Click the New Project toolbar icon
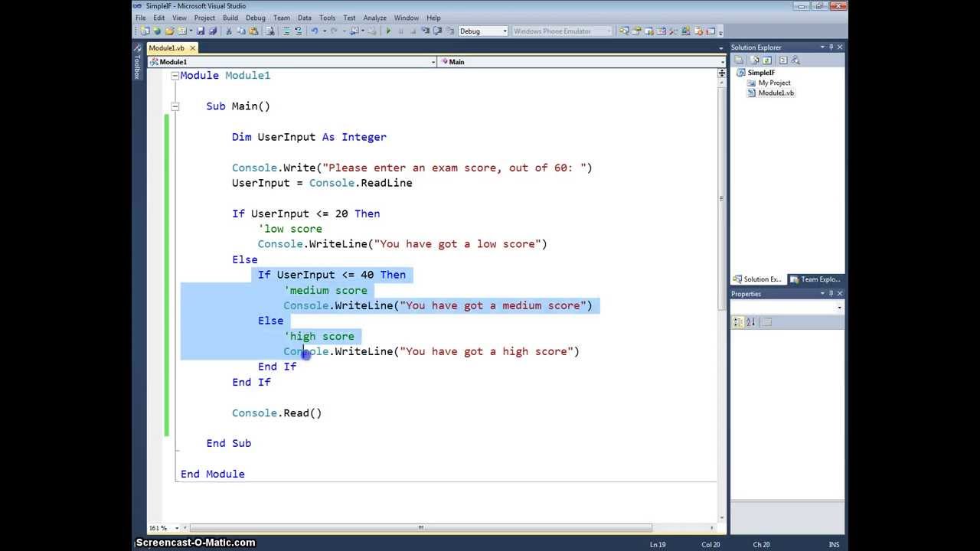 click(x=144, y=31)
